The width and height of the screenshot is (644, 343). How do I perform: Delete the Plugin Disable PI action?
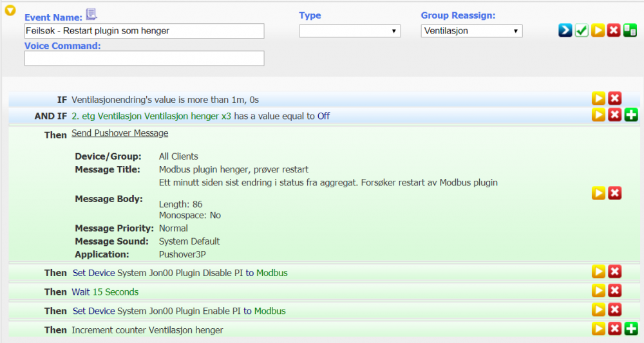coord(615,272)
